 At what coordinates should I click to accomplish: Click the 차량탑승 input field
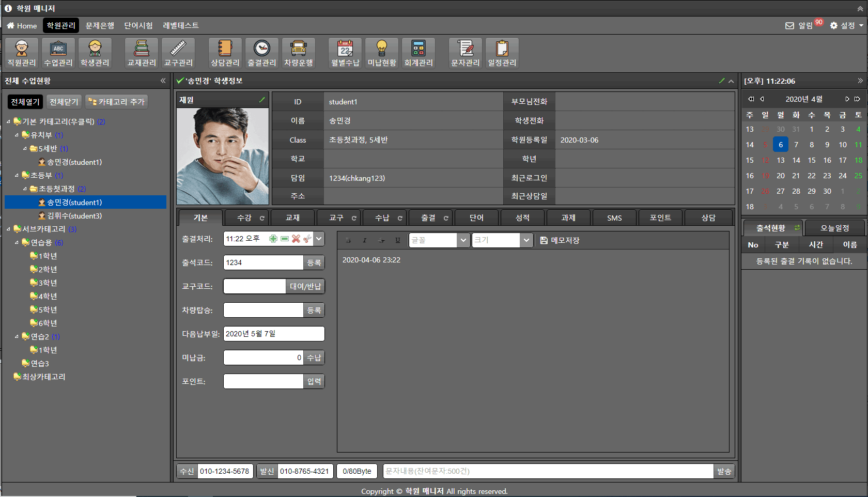[x=263, y=310]
